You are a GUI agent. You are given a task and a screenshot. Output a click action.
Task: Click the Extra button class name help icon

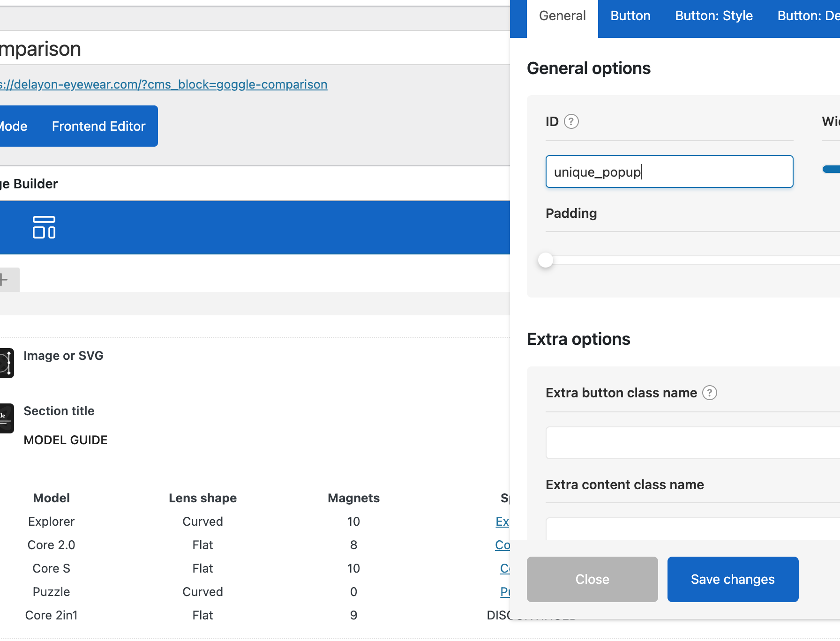pos(710,393)
